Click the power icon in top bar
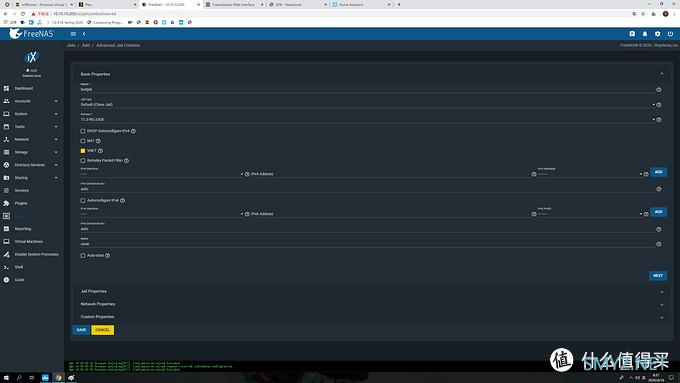The width and height of the screenshot is (680, 383). click(670, 34)
